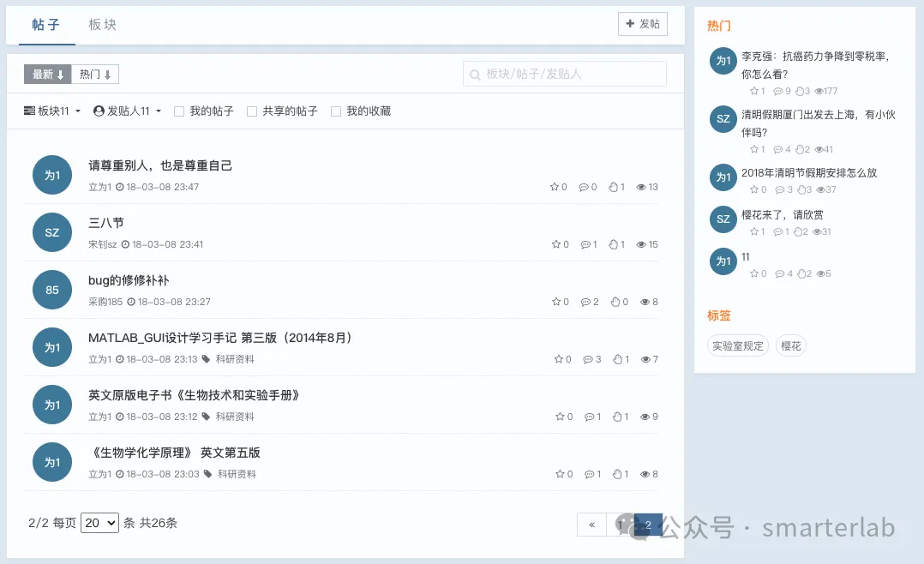Click the comment icon on 三八节 post
The height and width of the screenshot is (564, 924).
(585, 244)
